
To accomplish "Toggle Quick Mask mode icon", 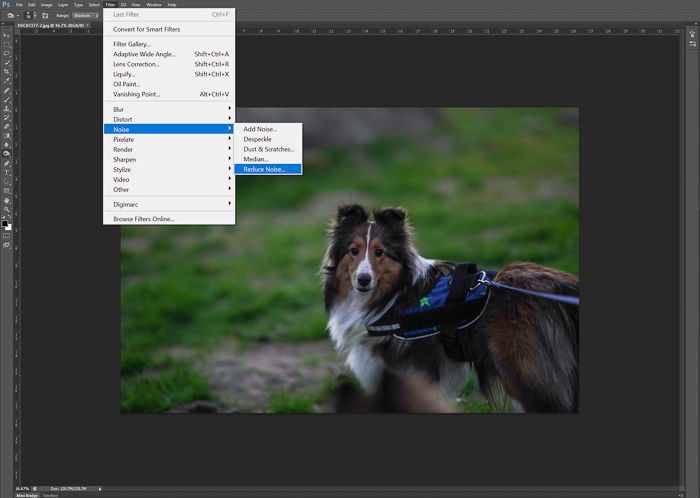I will pos(6,236).
